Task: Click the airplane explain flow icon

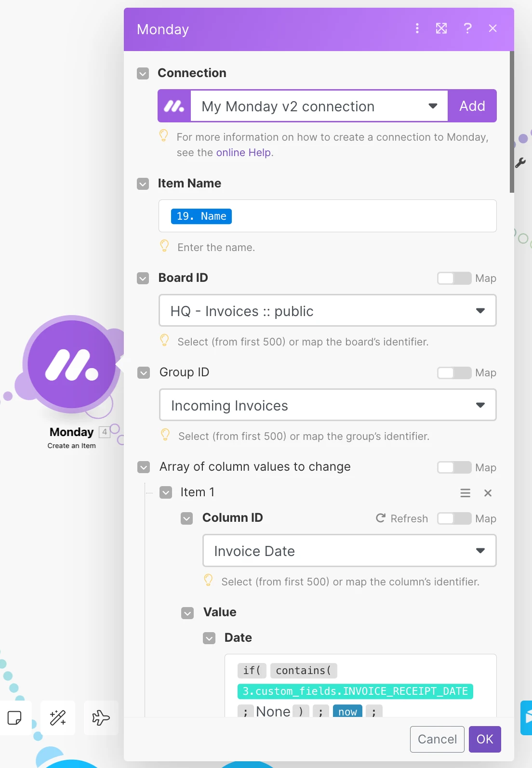Action: (101, 718)
